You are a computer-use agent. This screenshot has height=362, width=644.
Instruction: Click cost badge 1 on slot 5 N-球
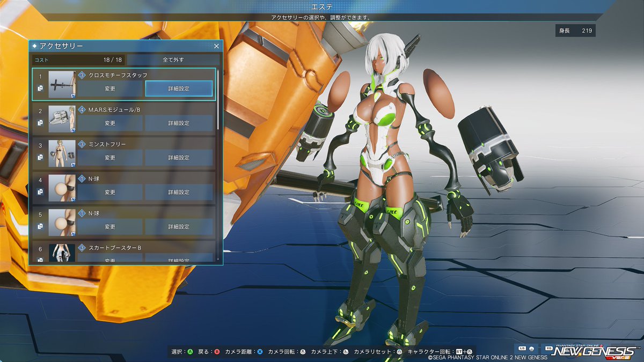[x=82, y=213]
